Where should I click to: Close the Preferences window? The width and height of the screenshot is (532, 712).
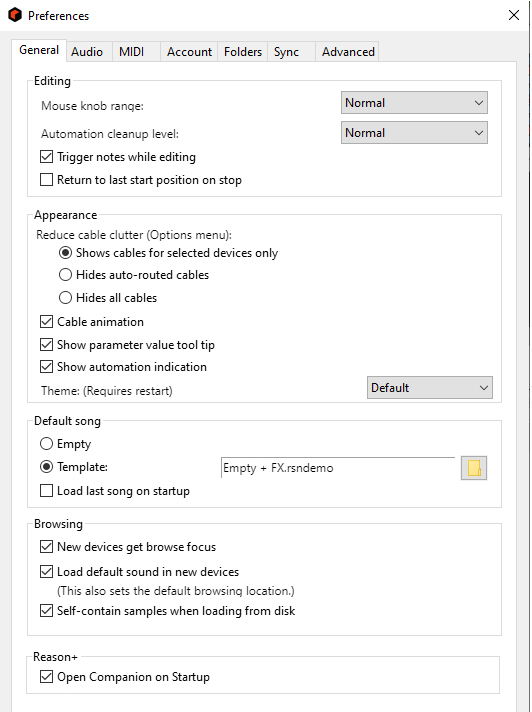pyautogui.click(x=514, y=15)
